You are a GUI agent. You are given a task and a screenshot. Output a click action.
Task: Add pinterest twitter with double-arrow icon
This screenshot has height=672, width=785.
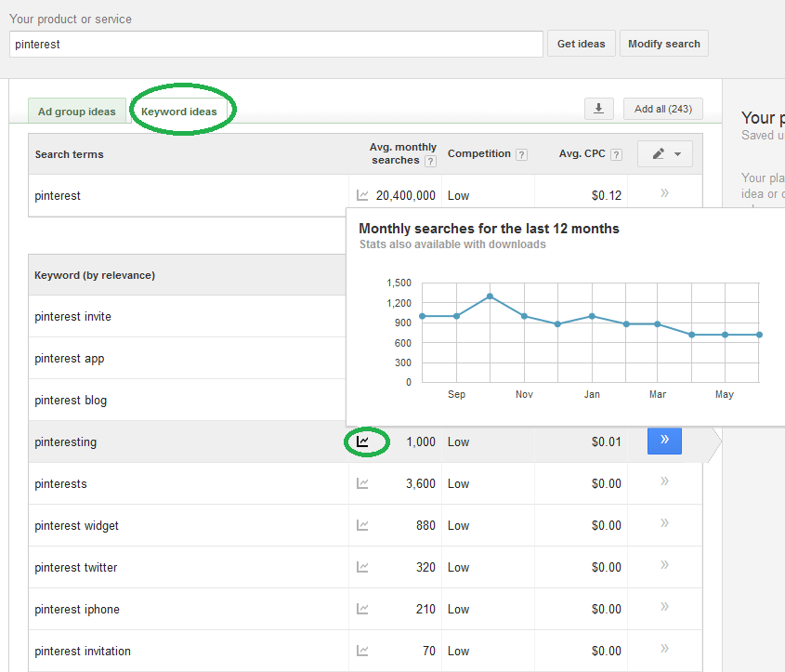(664, 565)
